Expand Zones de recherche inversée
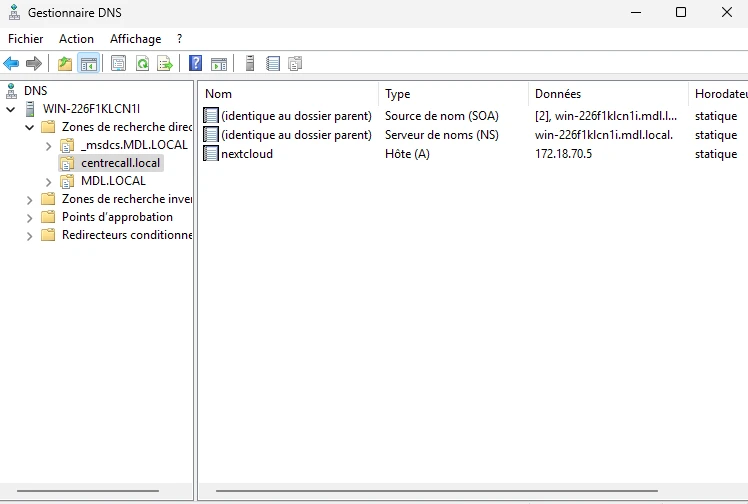This screenshot has height=504, width=748. tap(30, 200)
